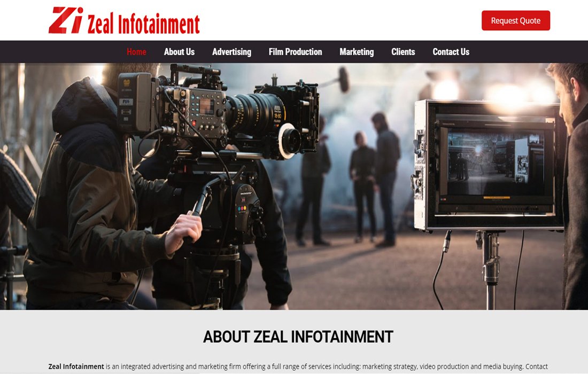The width and height of the screenshot is (588, 374).
Task: Click the About Zeal Infotainment heading
Action: pos(298,337)
